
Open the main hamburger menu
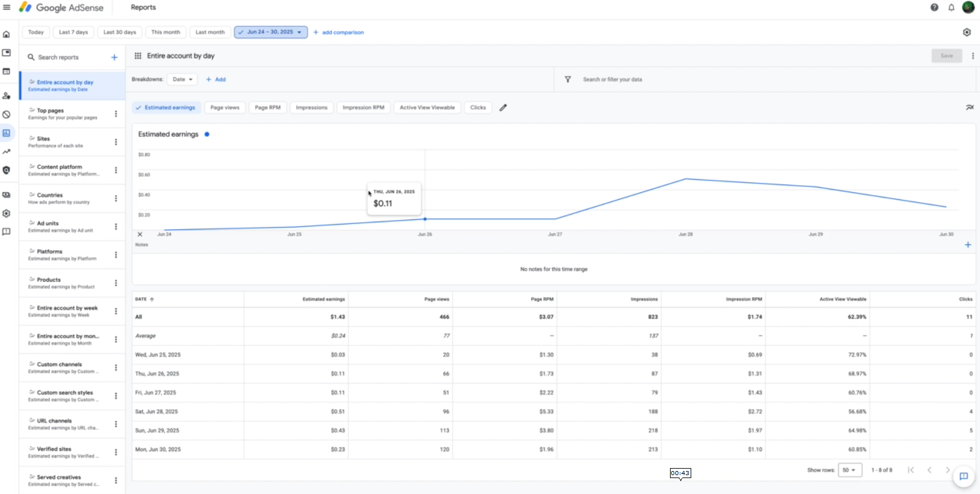tap(7, 8)
